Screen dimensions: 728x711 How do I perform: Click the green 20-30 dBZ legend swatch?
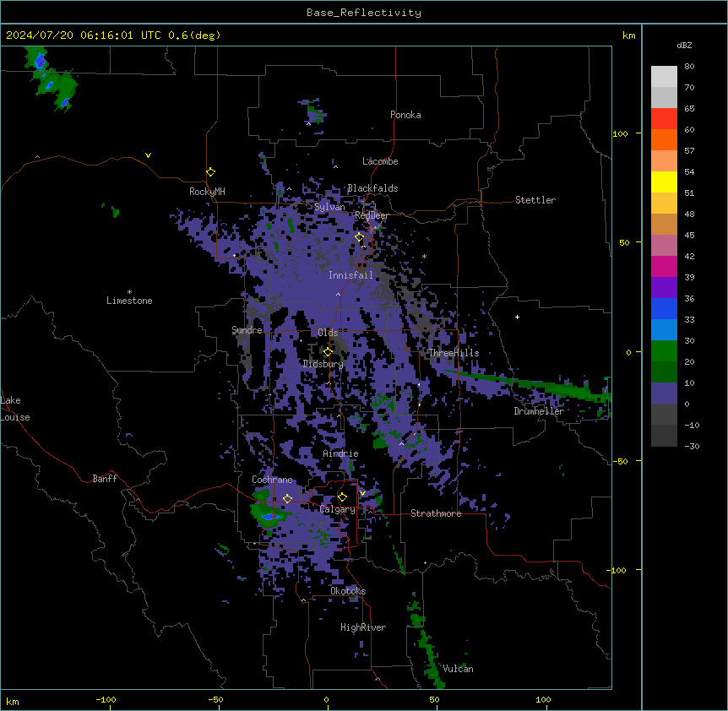664,351
